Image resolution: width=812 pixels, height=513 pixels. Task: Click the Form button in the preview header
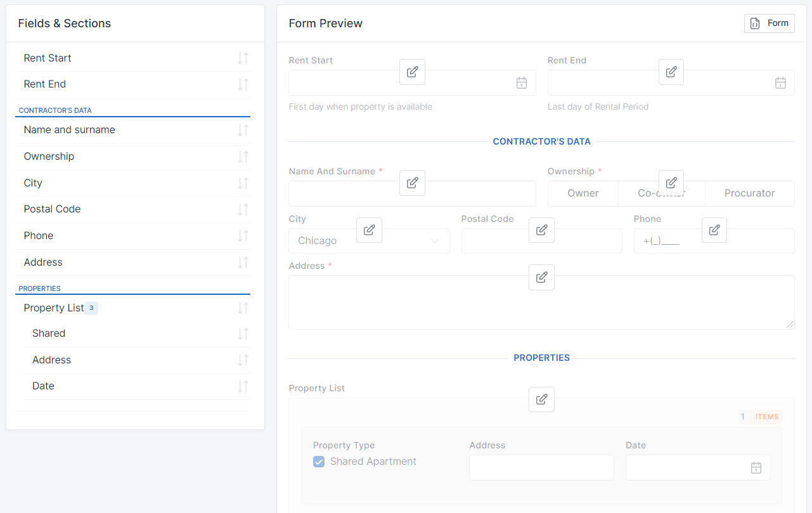click(x=769, y=23)
